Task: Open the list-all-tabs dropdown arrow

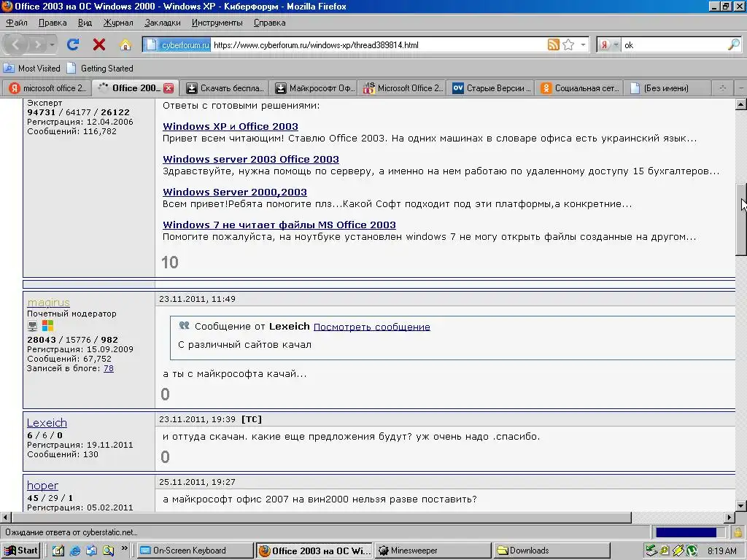Action: click(741, 88)
